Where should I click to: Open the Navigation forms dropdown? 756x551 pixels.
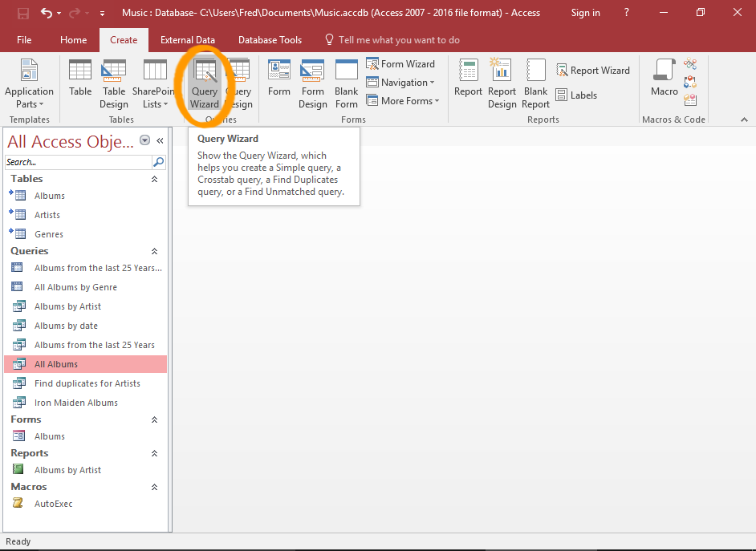pyautogui.click(x=400, y=83)
